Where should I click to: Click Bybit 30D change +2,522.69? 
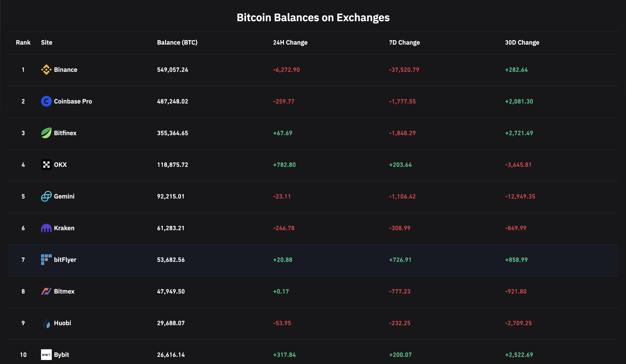pyautogui.click(x=519, y=355)
